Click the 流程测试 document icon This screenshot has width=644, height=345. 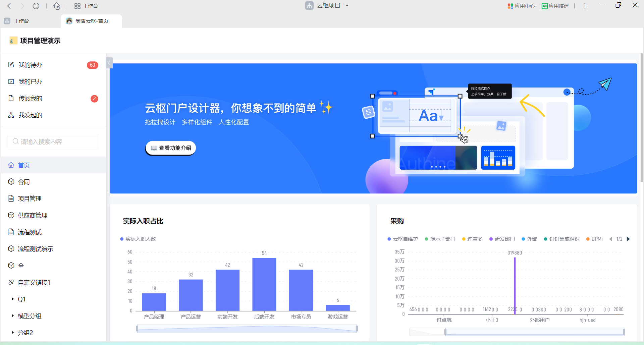pos(11,232)
